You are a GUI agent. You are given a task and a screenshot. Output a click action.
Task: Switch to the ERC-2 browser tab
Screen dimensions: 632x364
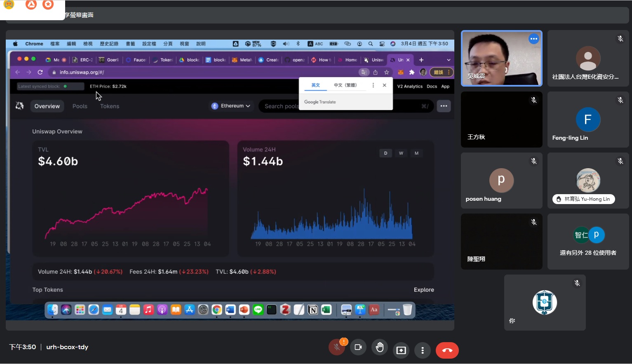(x=82, y=60)
